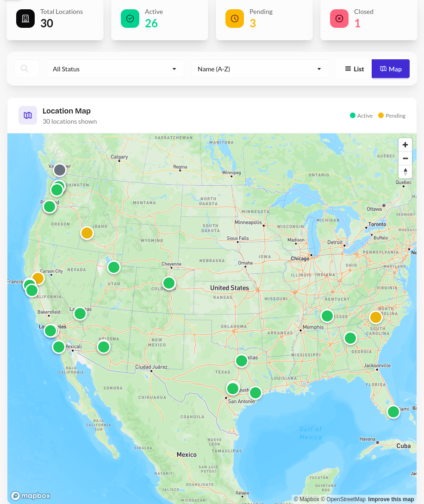The width and height of the screenshot is (424, 504).
Task: Select the search magnifier icon
Action: [x=24, y=68]
